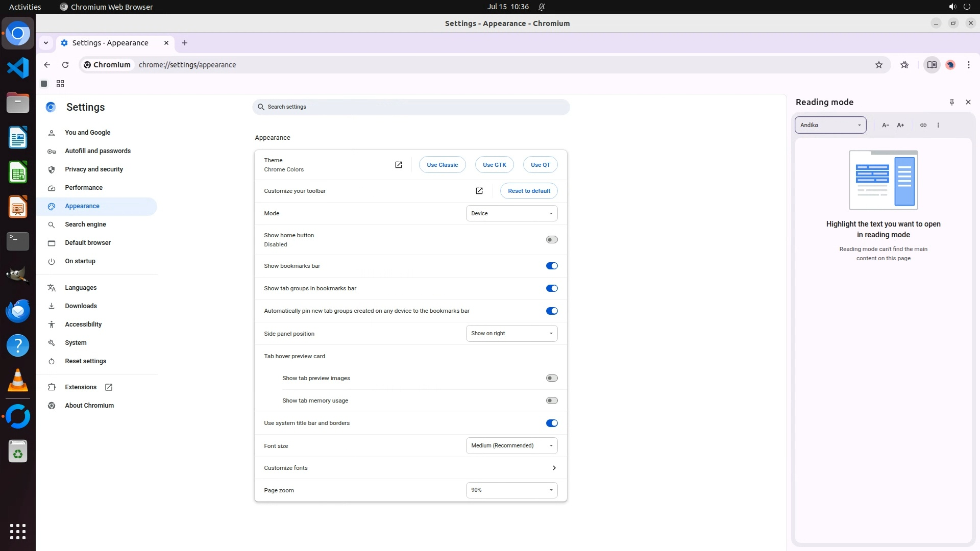
Task: Enable the Show home button toggle
Action: pyautogui.click(x=551, y=240)
